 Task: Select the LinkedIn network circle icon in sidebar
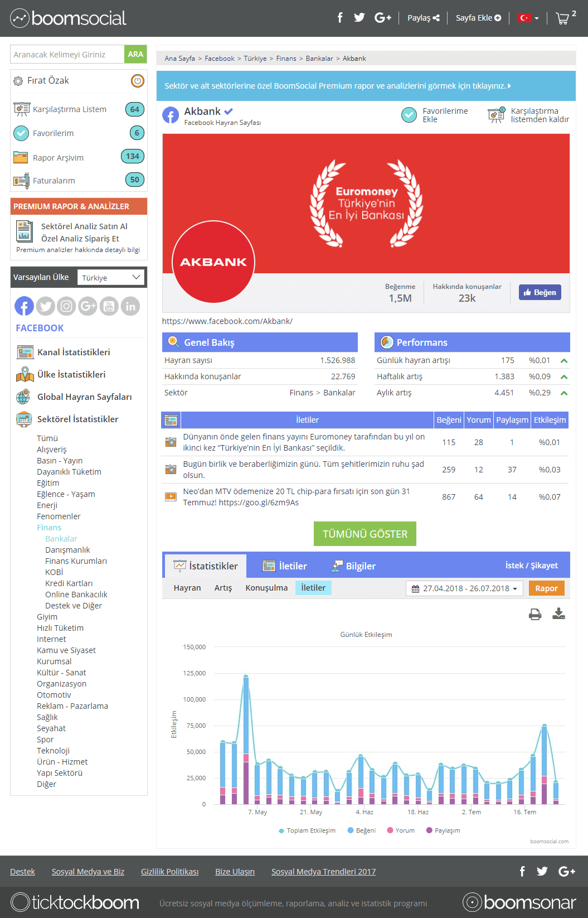pyautogui.click(x=130, y=306)
